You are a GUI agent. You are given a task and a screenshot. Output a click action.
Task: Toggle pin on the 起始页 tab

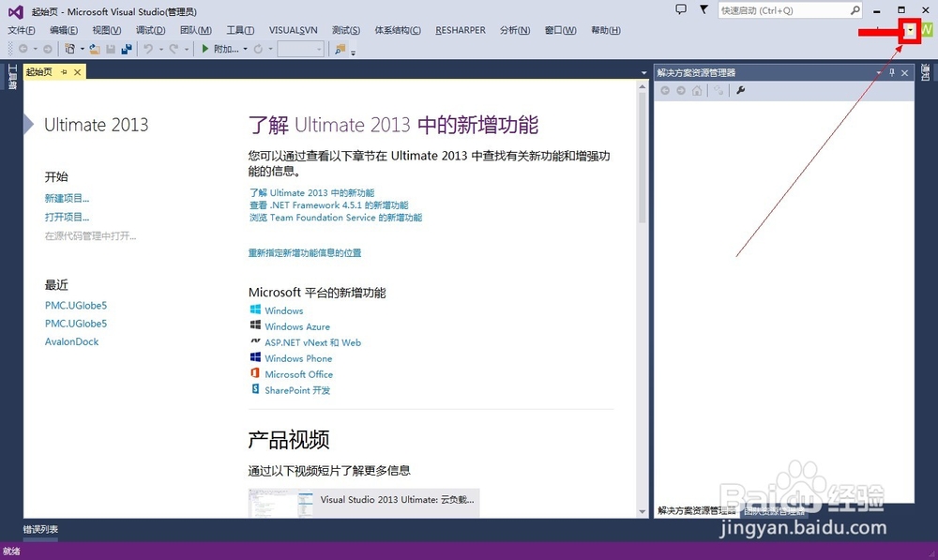click(x=64, y=72)
